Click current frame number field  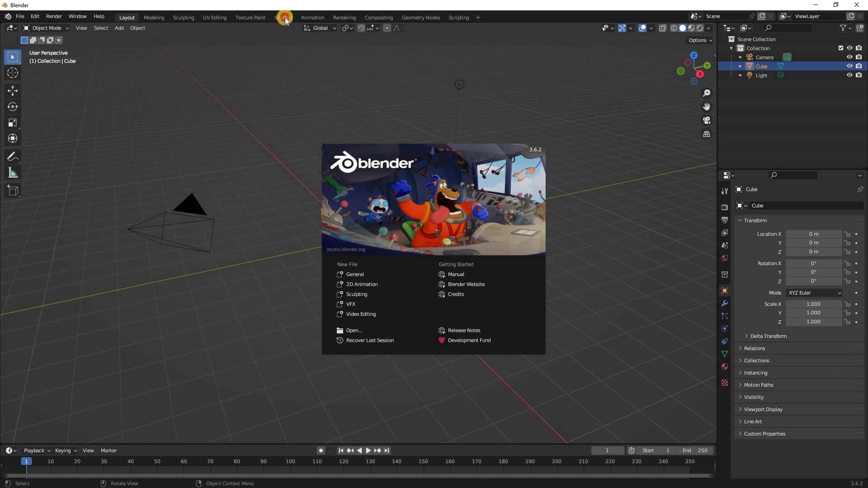point(608,450)
